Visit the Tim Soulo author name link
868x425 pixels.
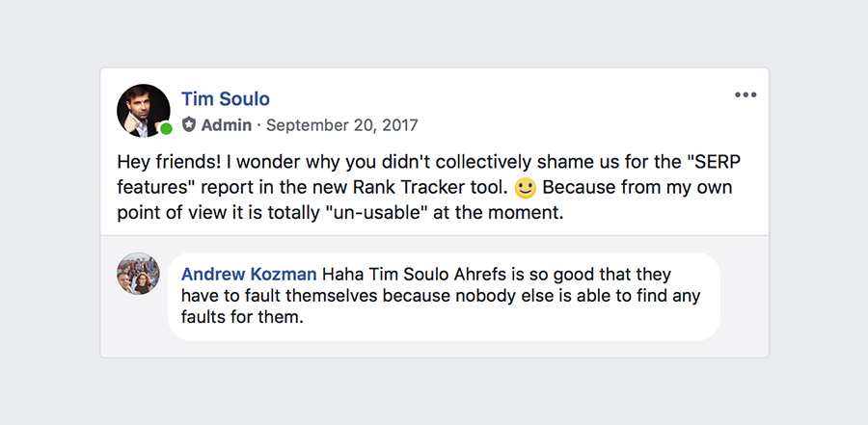[x=226, y=99]
